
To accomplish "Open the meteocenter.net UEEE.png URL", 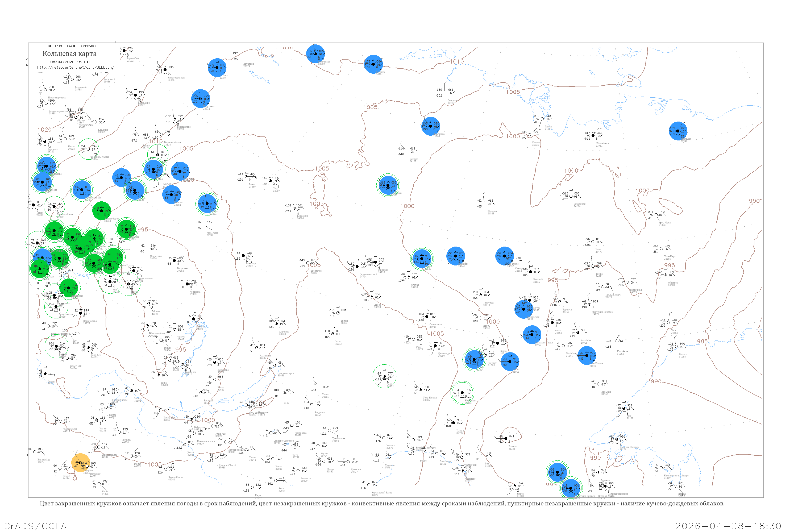I will [x=75, y=68].
